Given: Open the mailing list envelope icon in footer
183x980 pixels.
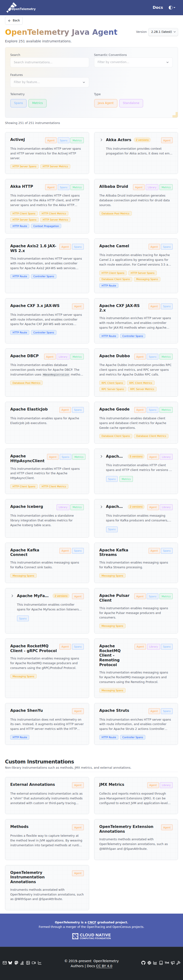Looking at the screenshot, I should coord(5,963).
